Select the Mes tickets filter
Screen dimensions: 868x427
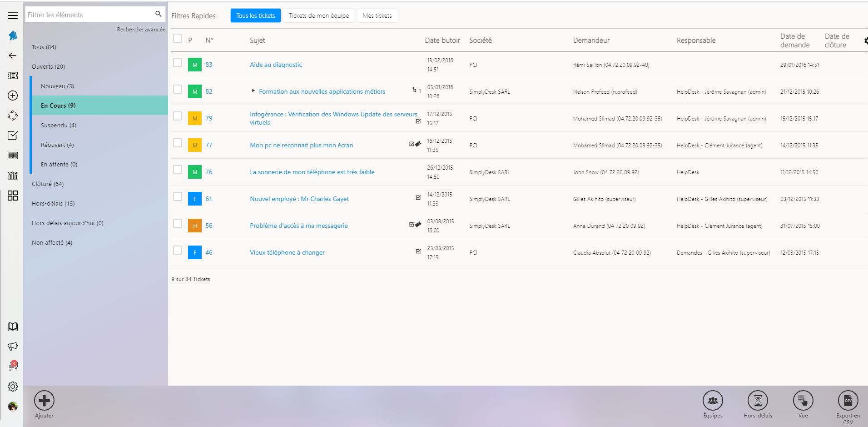377,15
